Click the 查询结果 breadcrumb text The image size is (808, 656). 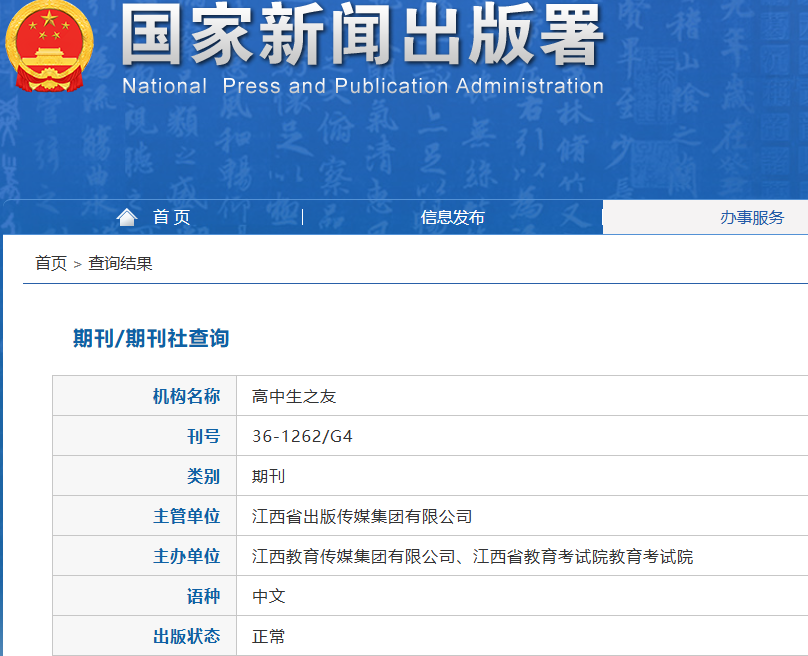[120, 263]
